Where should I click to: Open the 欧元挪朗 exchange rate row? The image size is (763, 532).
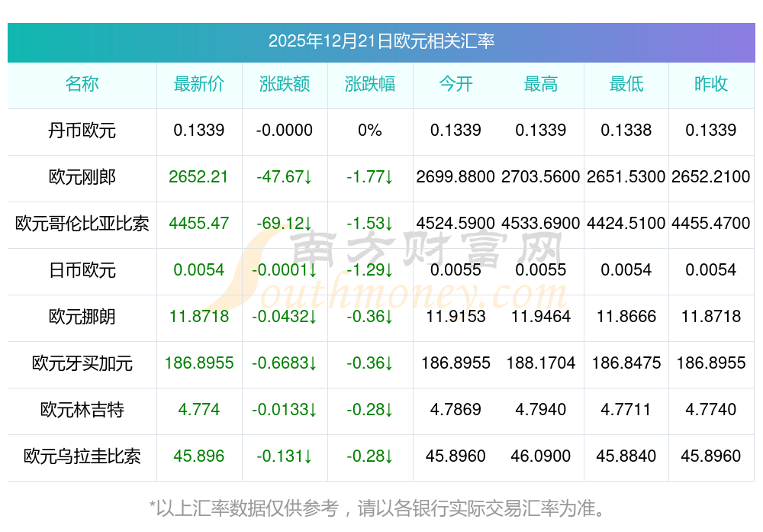coord(82,317)
